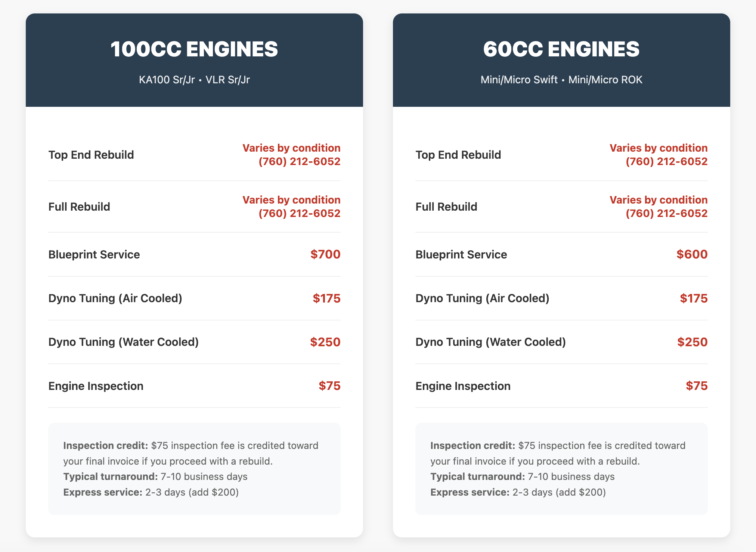Click Inspection credit note in 100cc card

[191, 453]
